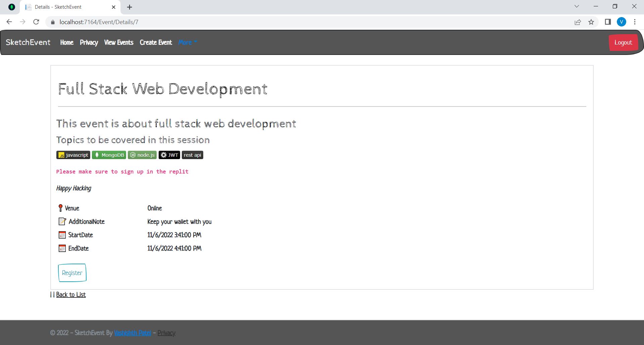This screenshot has height=345, width=644.
Task: Click the Full Stack Web Development heading
Action: [163, 89]
